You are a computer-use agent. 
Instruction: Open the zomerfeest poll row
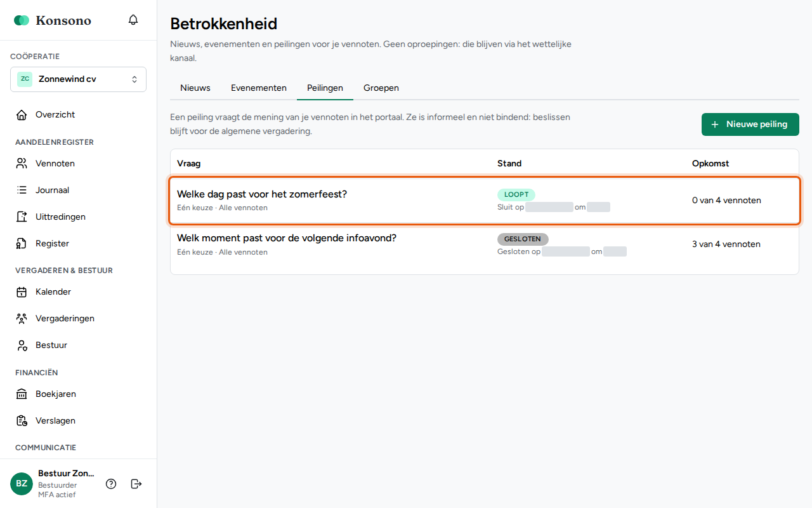[485, 201]
